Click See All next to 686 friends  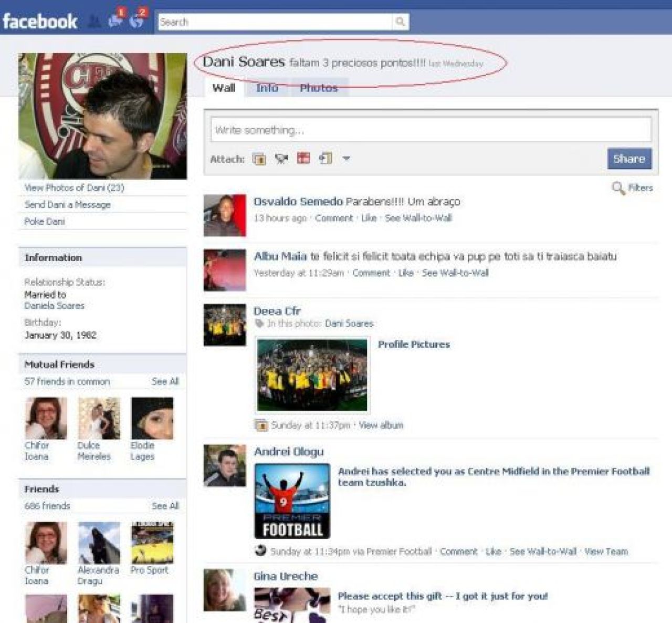[165, 506]
